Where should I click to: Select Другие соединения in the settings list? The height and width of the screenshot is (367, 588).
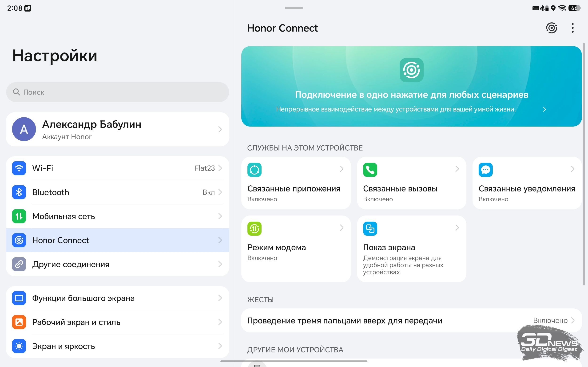click(x=117, y=264)
